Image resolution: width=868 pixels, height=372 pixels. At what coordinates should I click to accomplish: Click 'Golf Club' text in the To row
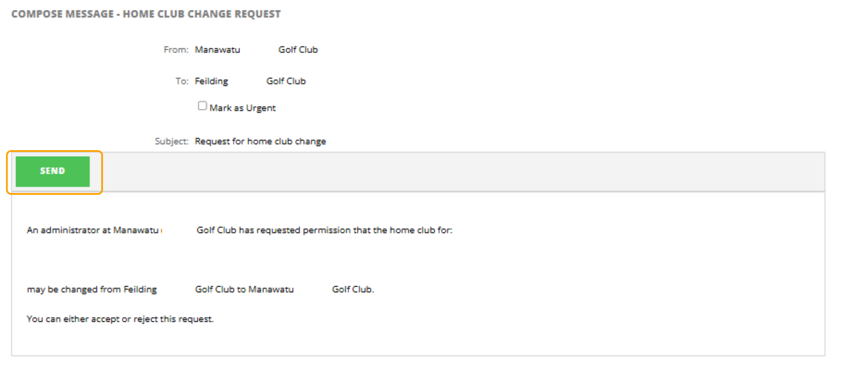pos(286,81)
